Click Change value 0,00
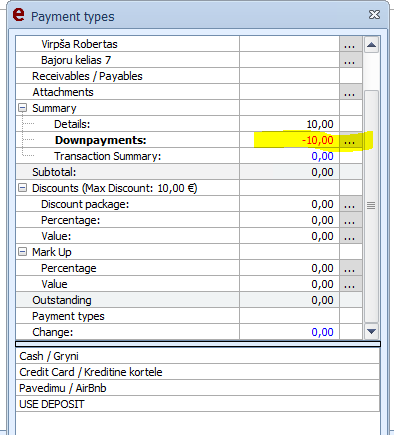 [x=322, y=332]
